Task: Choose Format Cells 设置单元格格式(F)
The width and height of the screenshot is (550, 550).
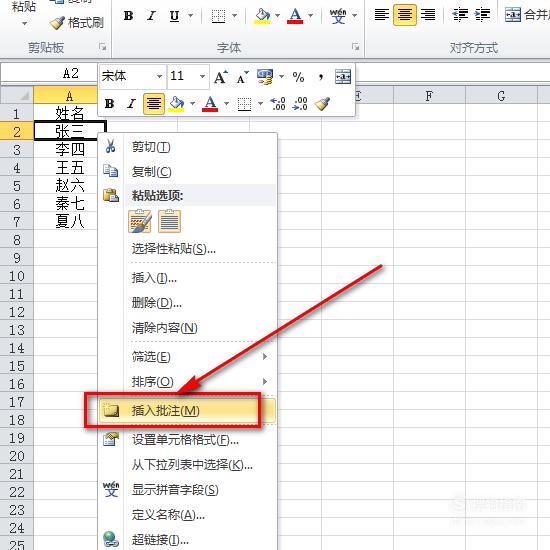Action: pyautogui.click(x=188, y=440)
